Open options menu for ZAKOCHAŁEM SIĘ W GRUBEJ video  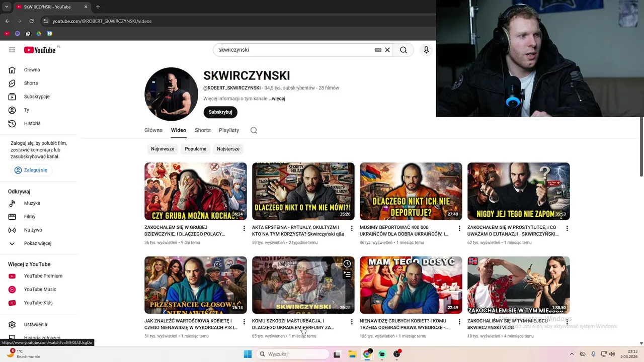tap(244, 228)
